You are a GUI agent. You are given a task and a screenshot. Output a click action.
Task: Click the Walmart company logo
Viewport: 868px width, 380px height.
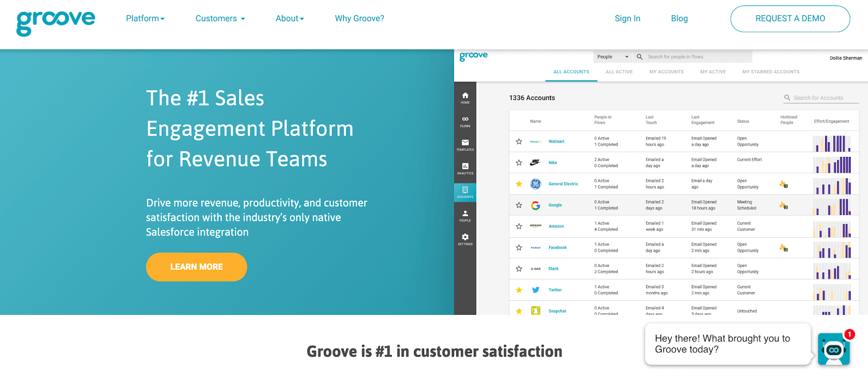(x=535, y=142)
